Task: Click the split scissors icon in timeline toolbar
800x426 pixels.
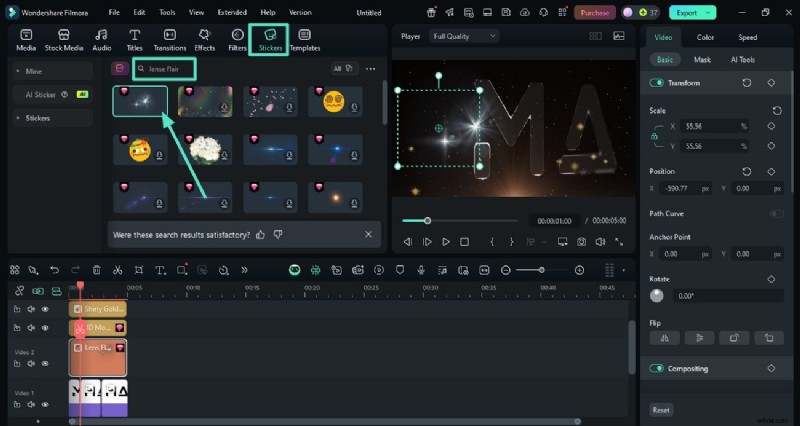Action: click(x=117, y=270)
